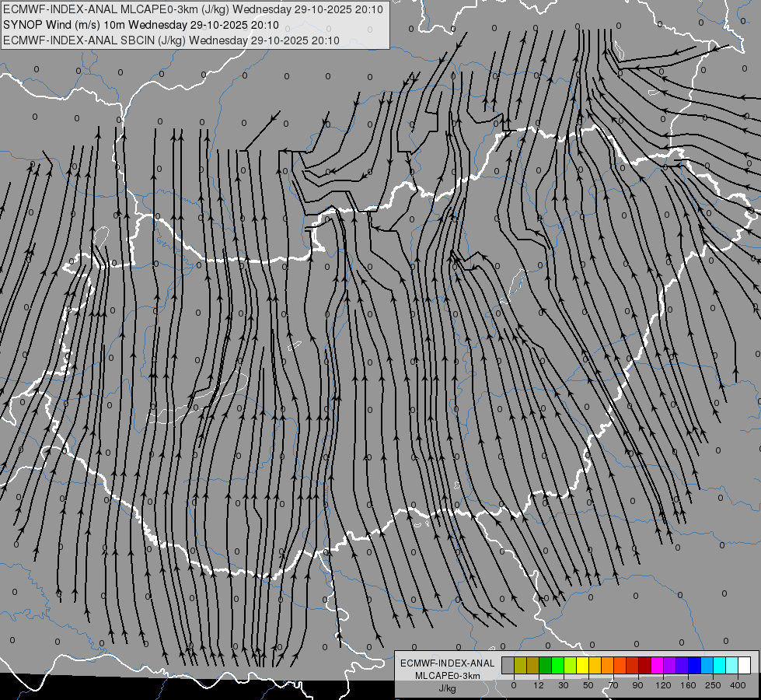Click the legend tick label '120'

[x=664, y=685]
